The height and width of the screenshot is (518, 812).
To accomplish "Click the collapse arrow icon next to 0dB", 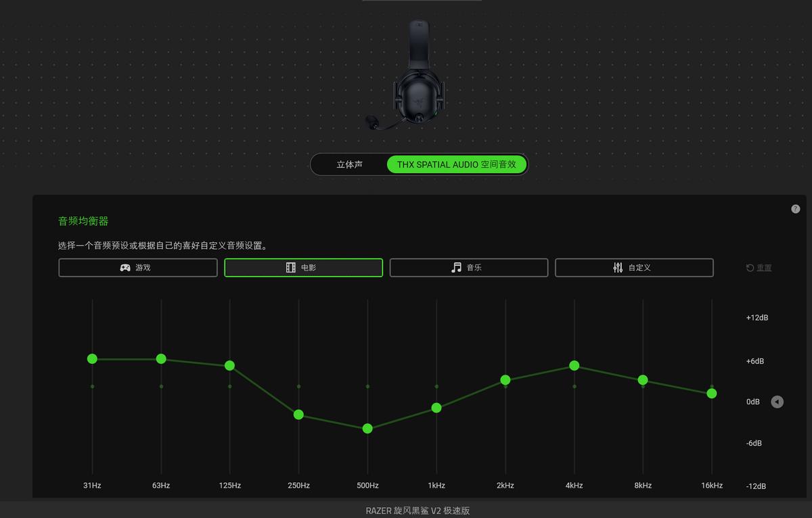I will click(x=776, y=402).
